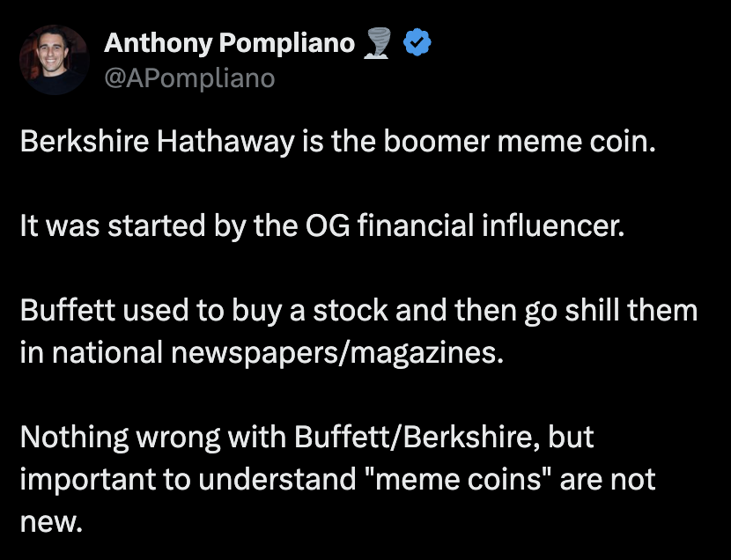The image size is (731, 560).
Task: Click the final word "new."
Action: (x=51, y=522)
